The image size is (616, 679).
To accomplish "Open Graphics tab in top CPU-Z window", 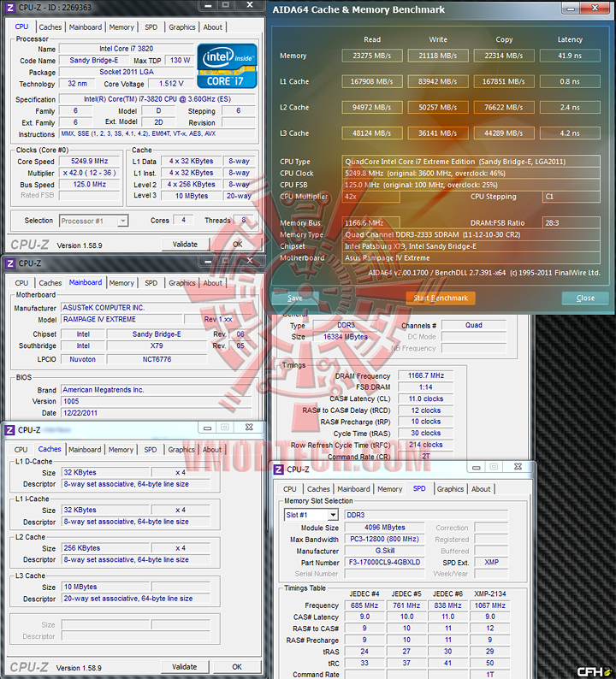I will coord(182,27).
